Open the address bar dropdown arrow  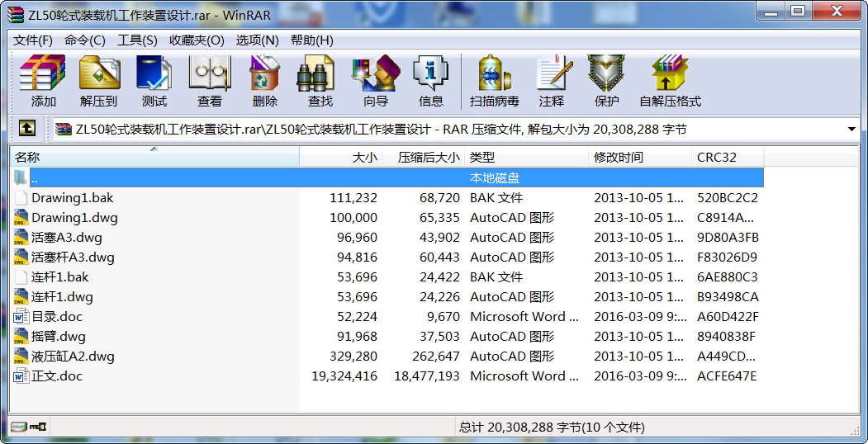(851, 130)
